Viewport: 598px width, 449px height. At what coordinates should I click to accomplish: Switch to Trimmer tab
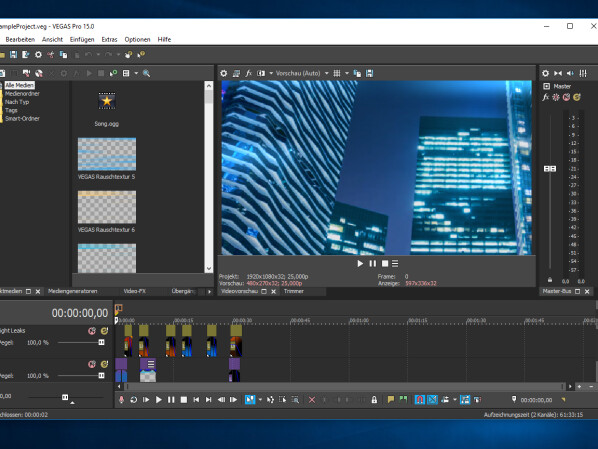[294, 291]
